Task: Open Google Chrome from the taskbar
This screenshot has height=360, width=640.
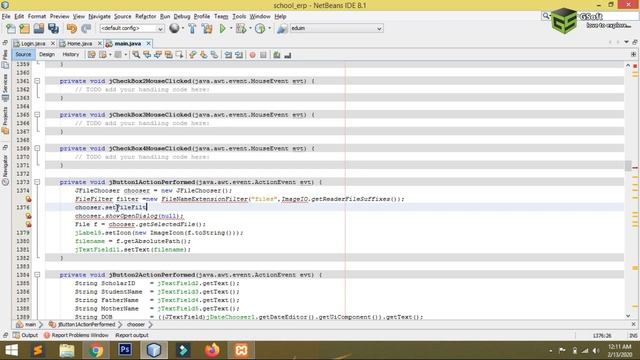Action: click(96, 350)
